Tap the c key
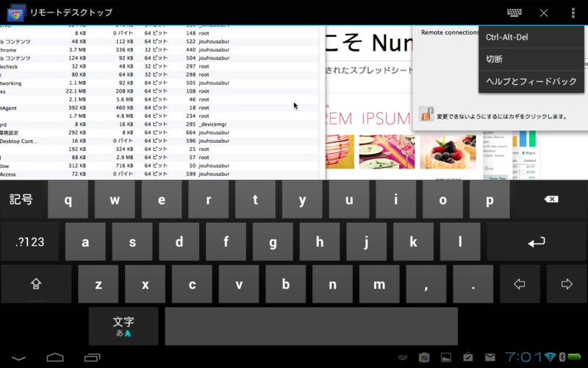The height and width of the screenshot is (368, 588). click(192, 284)
